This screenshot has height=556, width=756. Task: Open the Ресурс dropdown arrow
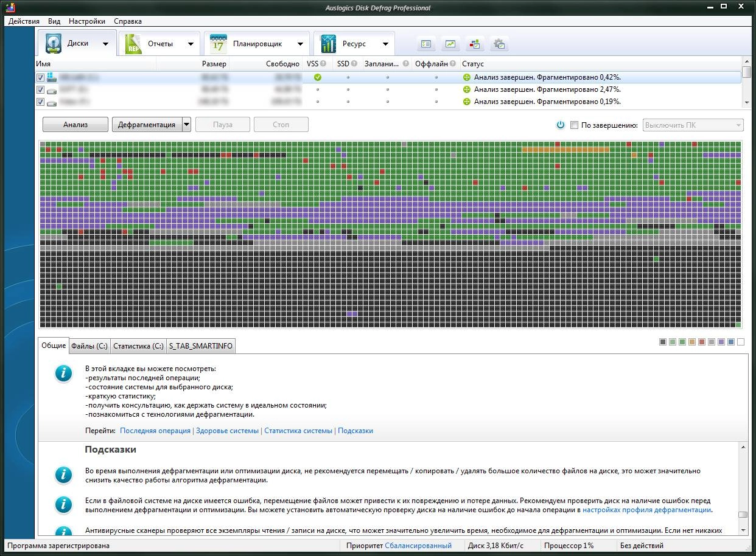pos(385,44)
